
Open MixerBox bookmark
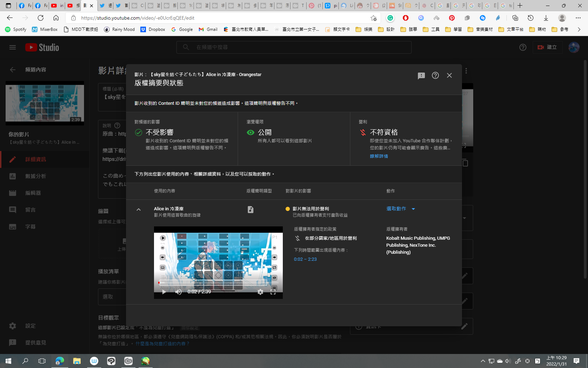point(45,29)
